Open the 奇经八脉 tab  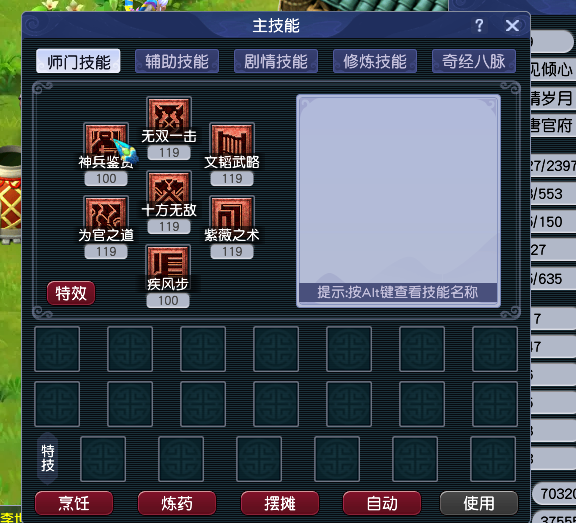click(474, 61)
